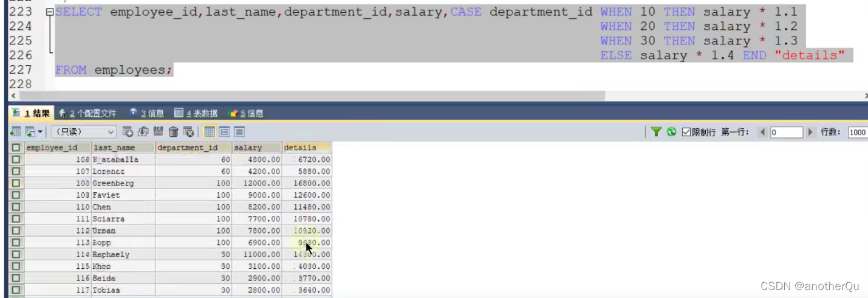Viewport: 868px width, 298px height.
Task: Click the salary column header
Action: point(257,147)
